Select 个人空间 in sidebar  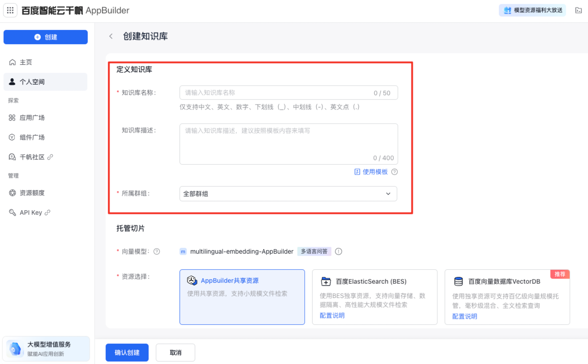pos(45,82)
